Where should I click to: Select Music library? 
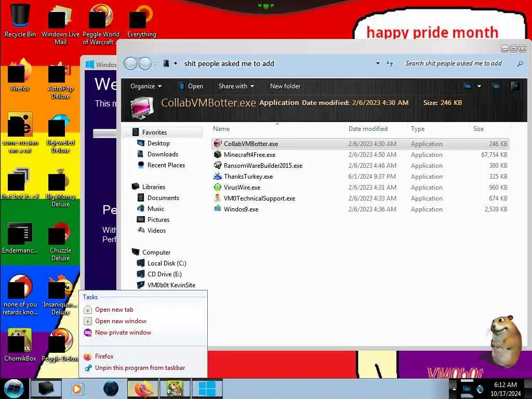coord(155,208)
